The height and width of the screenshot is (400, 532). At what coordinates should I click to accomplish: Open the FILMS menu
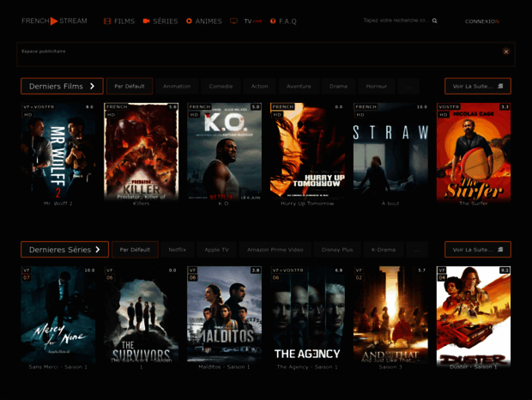[119, 21]
